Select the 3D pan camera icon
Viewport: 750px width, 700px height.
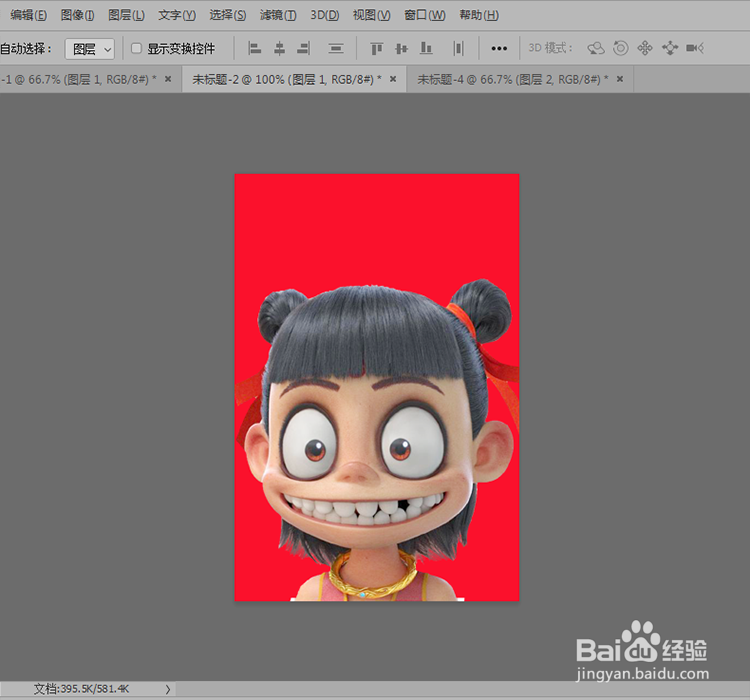click(645, 48)
